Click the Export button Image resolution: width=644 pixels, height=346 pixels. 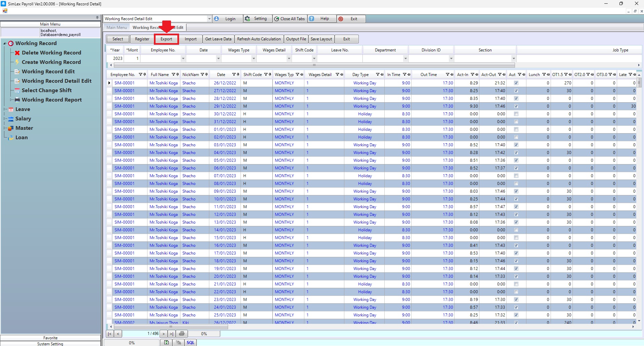(166, 39)
